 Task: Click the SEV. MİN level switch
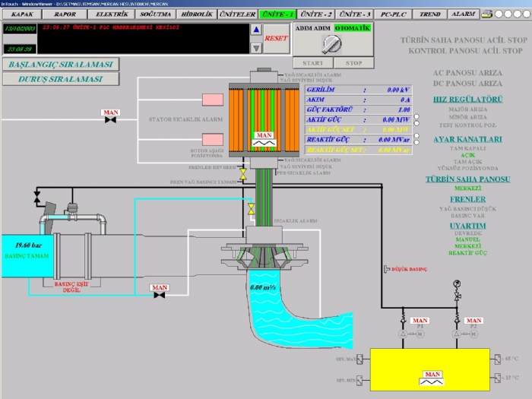point(359,380)
